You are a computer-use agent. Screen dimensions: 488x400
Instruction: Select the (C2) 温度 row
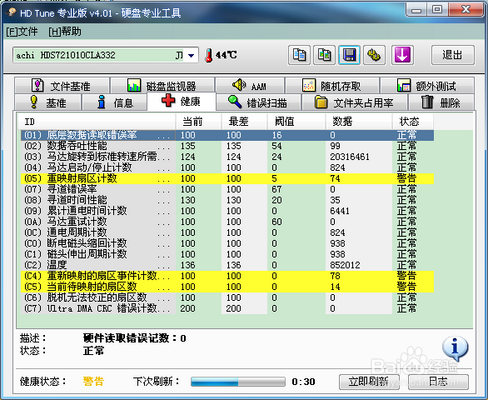pos(227,265)
